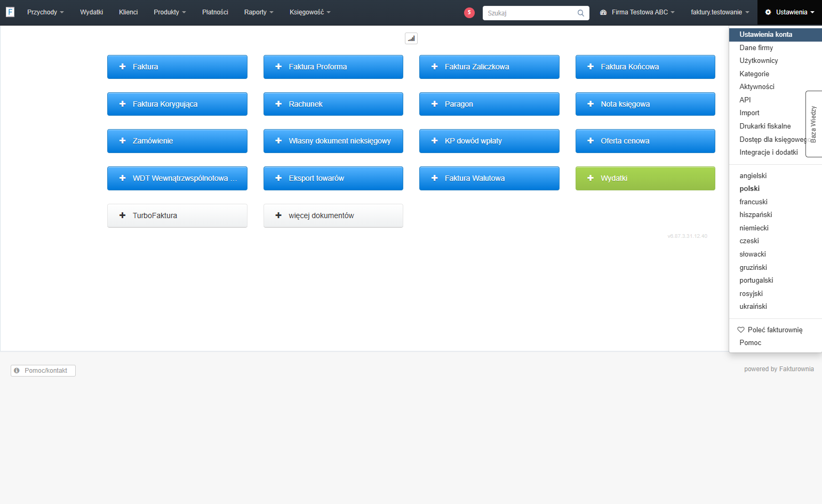
Task: Switch language to angielski
Action: 776,176
